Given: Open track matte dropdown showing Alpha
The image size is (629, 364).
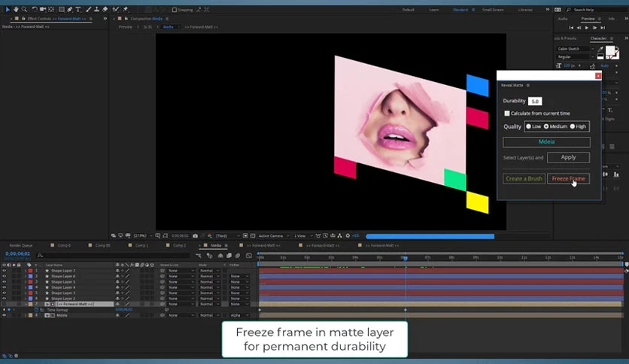Looking at the screenshot, I should click(x=239, y=316).
